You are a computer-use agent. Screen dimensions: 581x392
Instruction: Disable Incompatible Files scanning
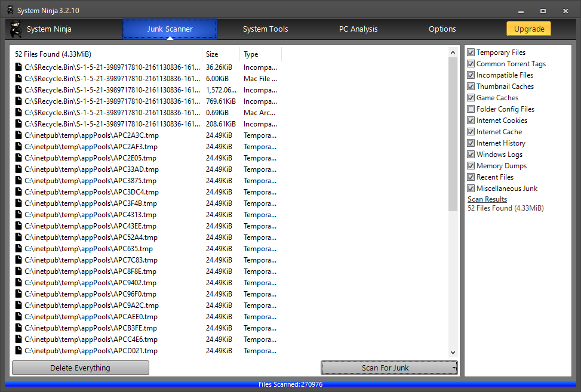click(471, 75)
